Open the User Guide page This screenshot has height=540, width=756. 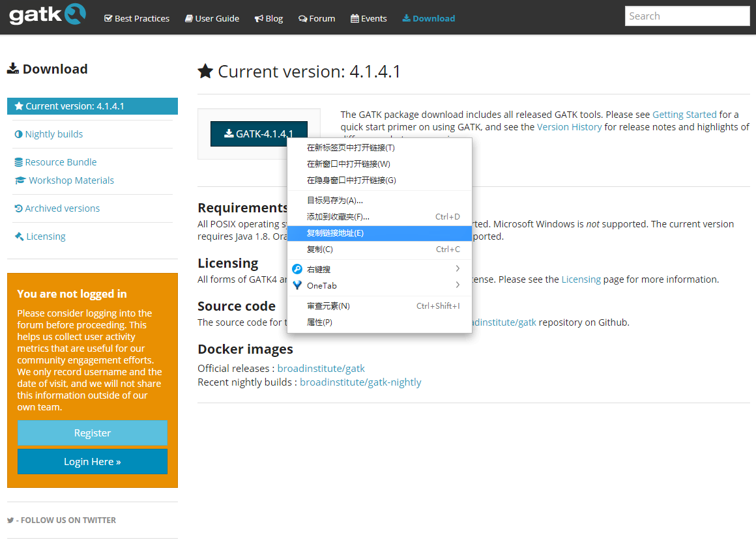[212, 18]
